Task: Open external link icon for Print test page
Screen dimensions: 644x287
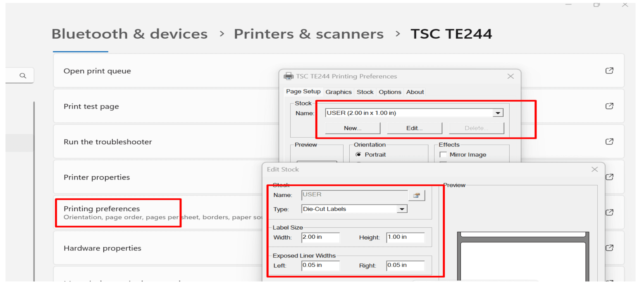Action: pyautogui.click(x=609, y=106)
